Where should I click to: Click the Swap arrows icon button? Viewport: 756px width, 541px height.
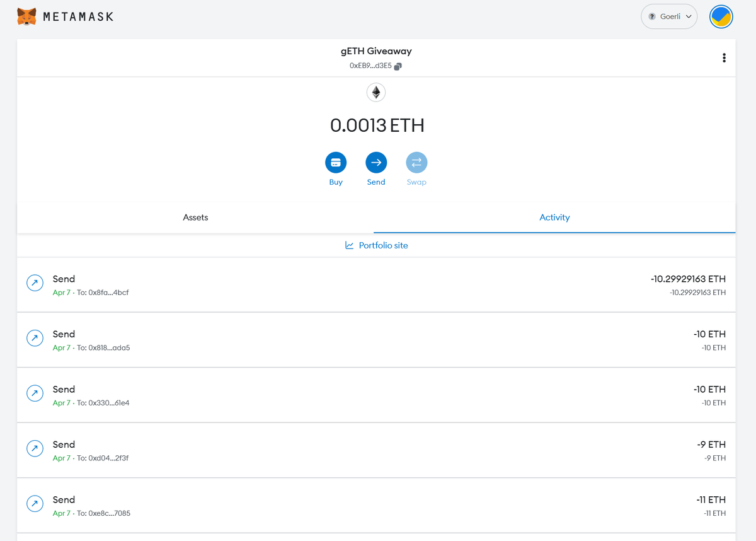click(x=416, y=163)
